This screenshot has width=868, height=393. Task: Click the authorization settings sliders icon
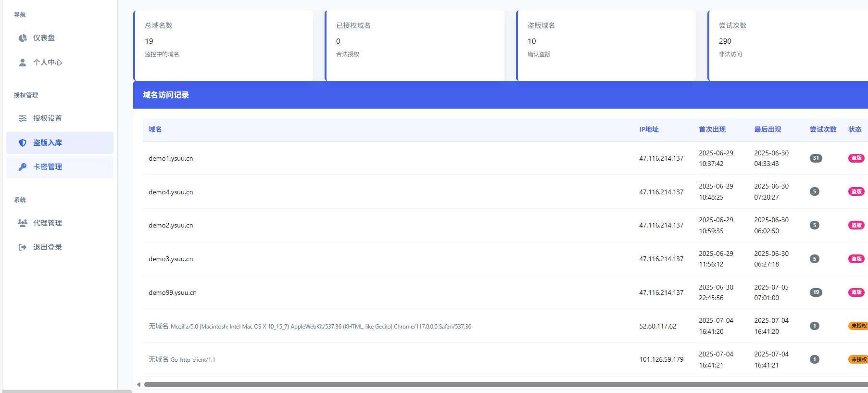[23, 118]
